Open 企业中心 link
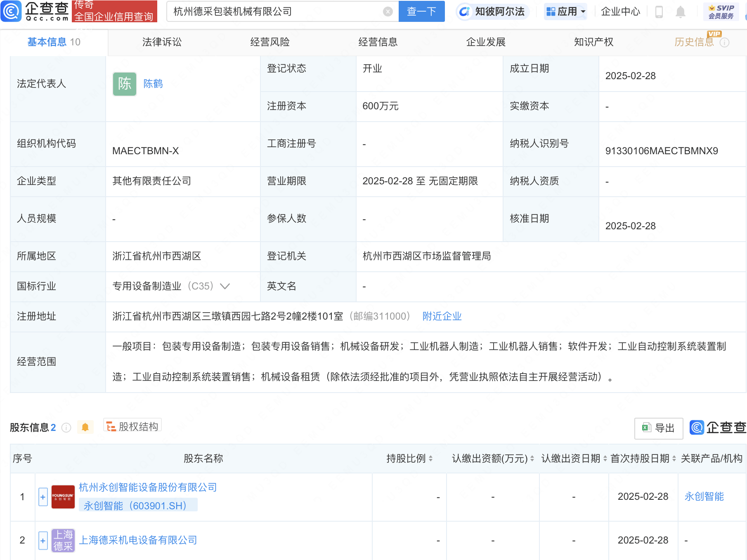Image resolution: width=747 pixels, height=560 pixels. (620, 12)
